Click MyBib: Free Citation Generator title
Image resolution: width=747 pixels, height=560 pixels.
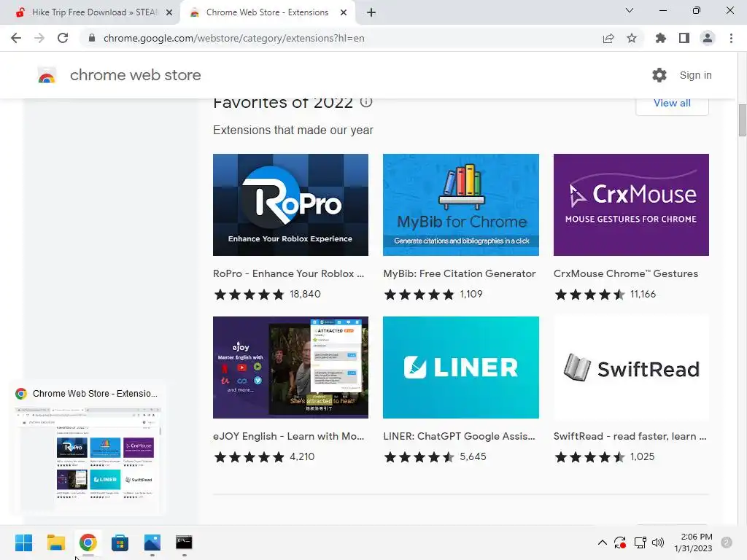click(x=460, y=274)
